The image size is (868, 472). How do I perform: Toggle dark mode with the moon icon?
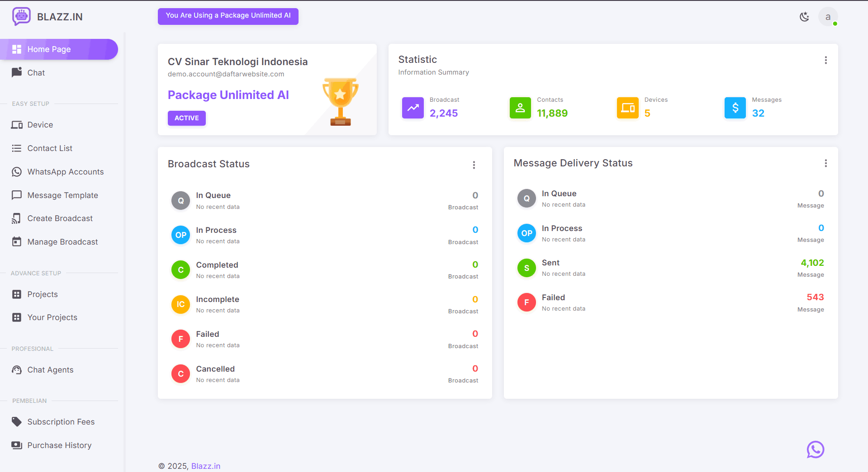pos(804,17)
